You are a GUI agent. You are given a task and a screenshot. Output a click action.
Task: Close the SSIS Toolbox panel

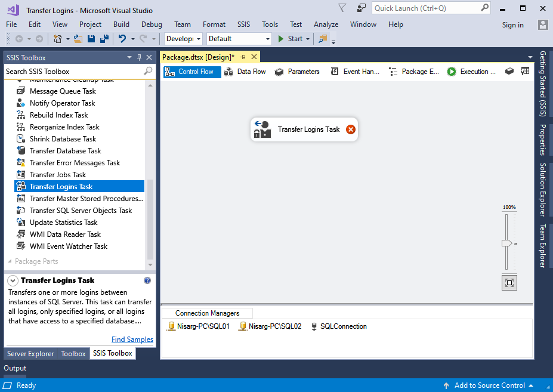[x=149, y=57]
